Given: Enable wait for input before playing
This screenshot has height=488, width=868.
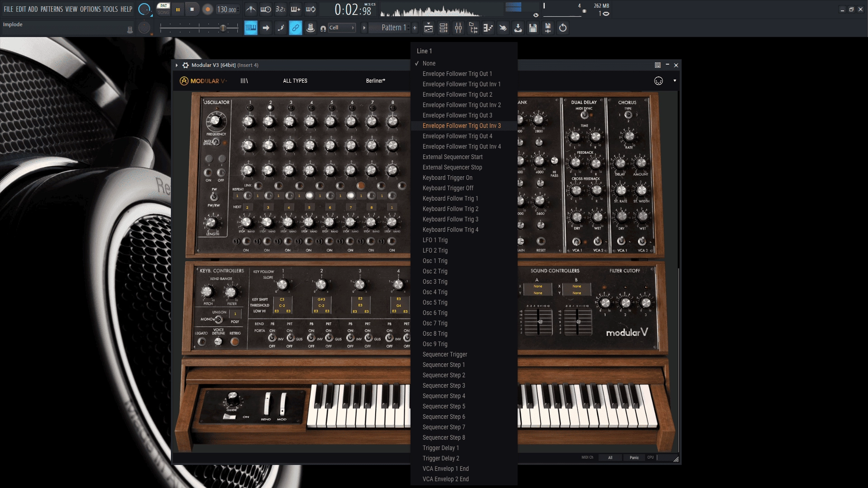Looking at the screenshot, I should tap(266, 9).
